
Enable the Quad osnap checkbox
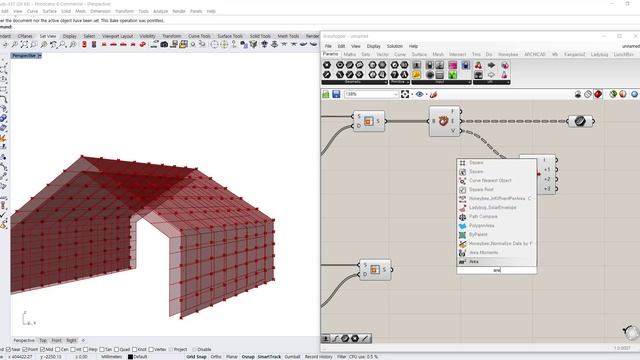point(117,349)
